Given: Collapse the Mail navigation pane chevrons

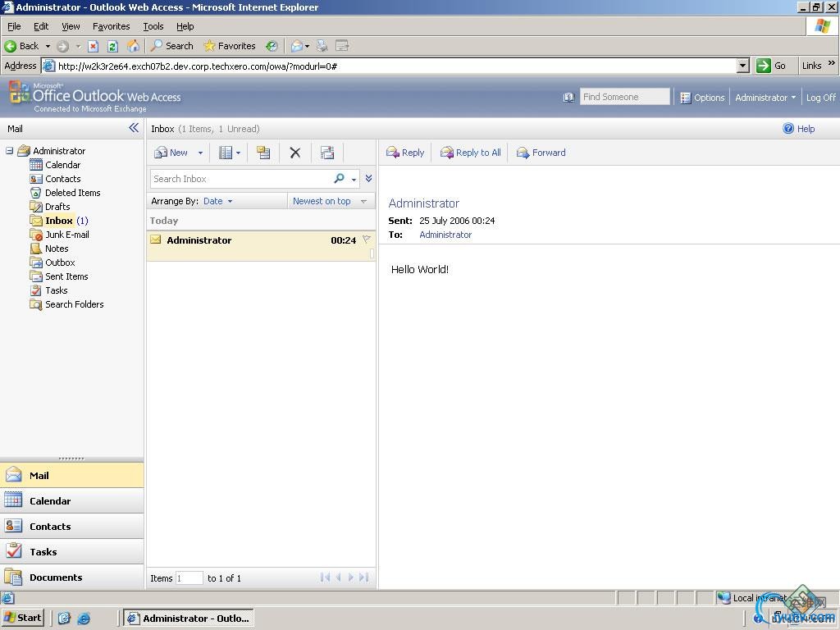Looking at the screenshot, I should [x=134, y=127].
